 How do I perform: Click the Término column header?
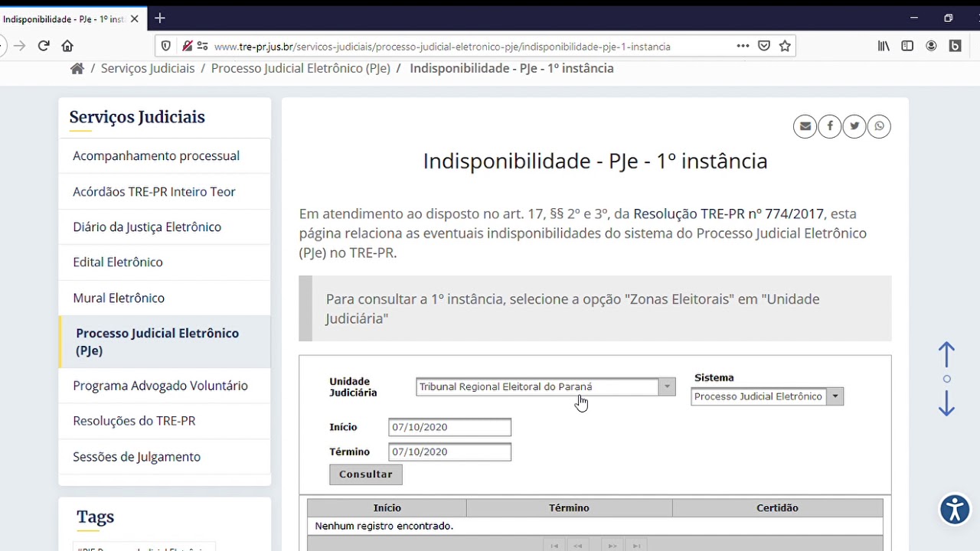[569, 508]
